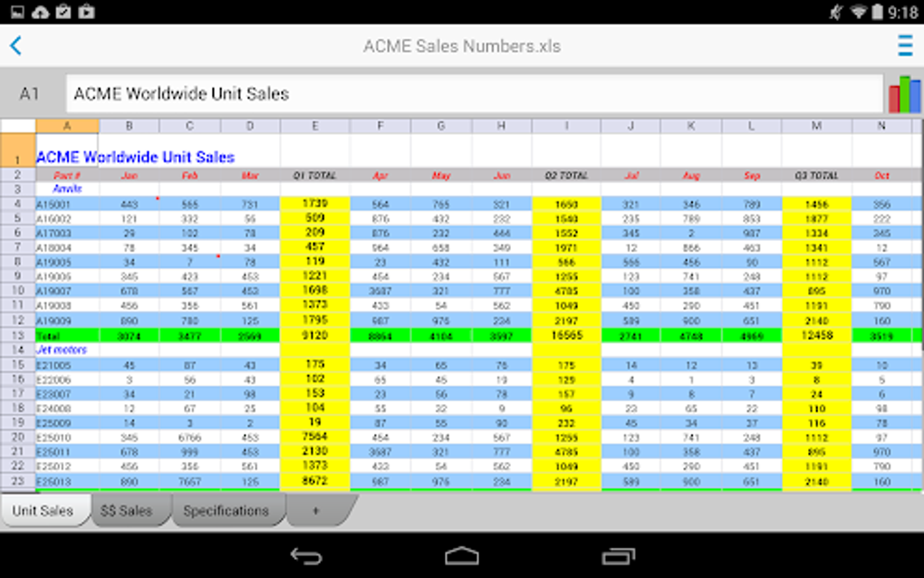The image size is (924, 578).
Task: Select column E header
Action: [x=315, y=126]
